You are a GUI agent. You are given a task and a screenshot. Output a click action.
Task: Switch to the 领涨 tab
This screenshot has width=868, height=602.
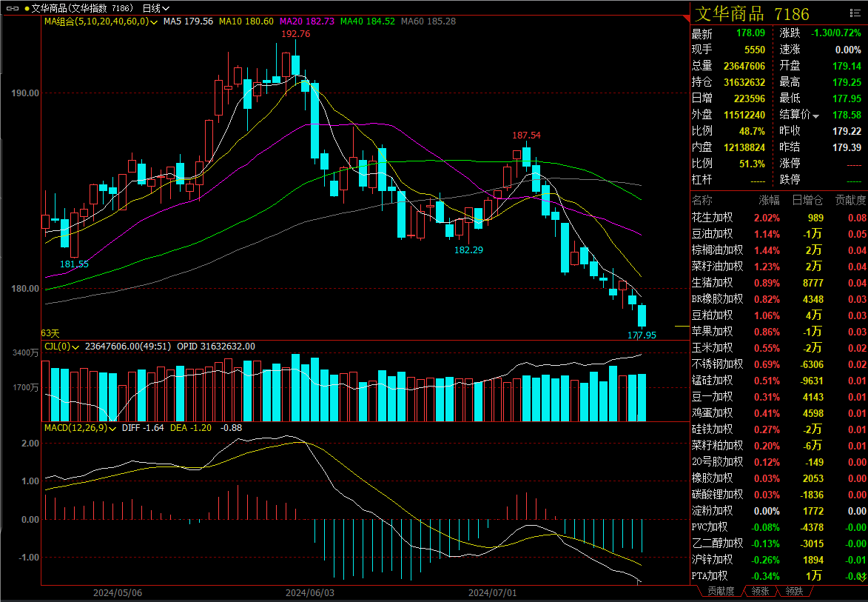pos(760,592)
